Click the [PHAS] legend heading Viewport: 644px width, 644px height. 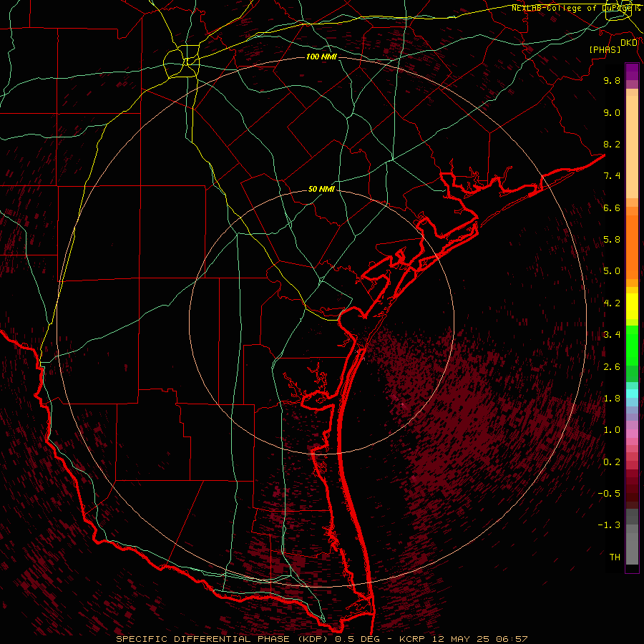coord(605,49)
